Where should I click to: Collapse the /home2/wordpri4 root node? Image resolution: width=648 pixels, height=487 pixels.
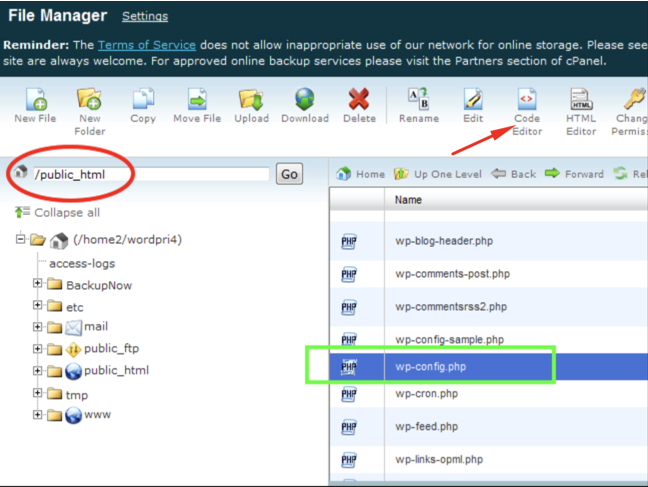(20, 239)
